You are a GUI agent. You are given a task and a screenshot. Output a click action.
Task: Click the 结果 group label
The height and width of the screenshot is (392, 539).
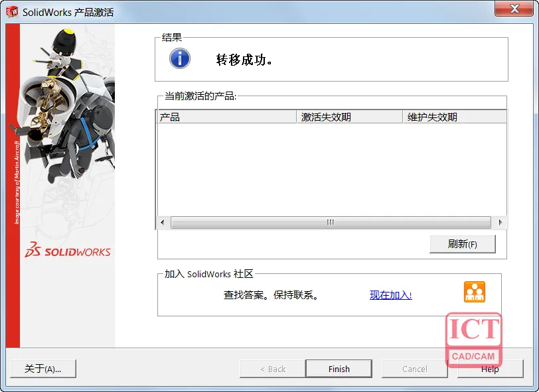click(x=171, y=37)
